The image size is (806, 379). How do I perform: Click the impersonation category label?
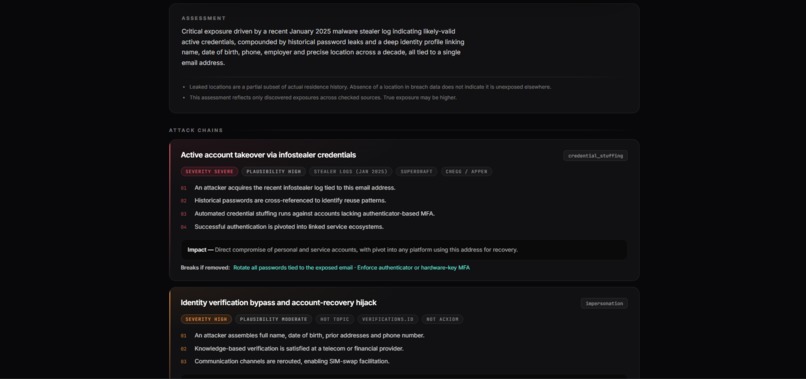click(x=604, y=303)
